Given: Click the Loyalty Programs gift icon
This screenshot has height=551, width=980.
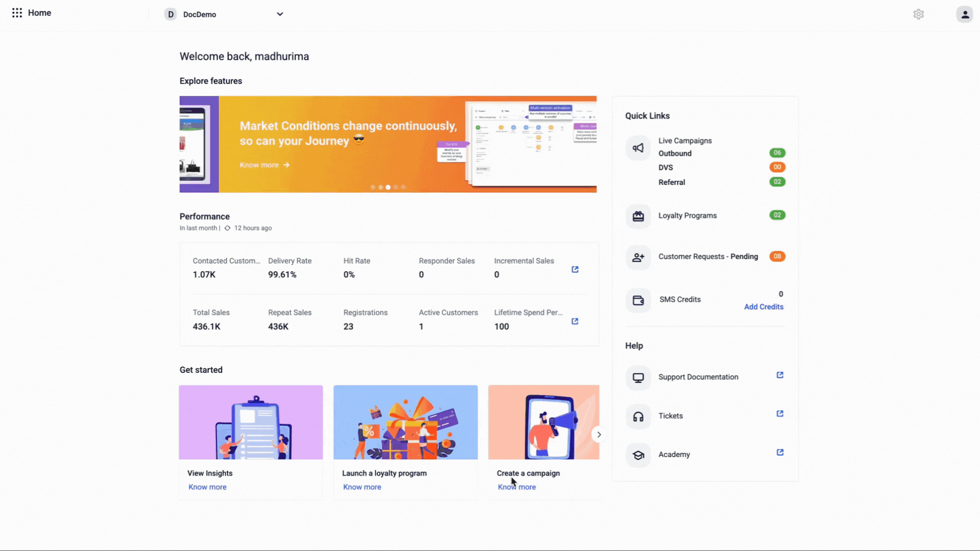Looking at the screenshot, I should click(x=638, y=216).
